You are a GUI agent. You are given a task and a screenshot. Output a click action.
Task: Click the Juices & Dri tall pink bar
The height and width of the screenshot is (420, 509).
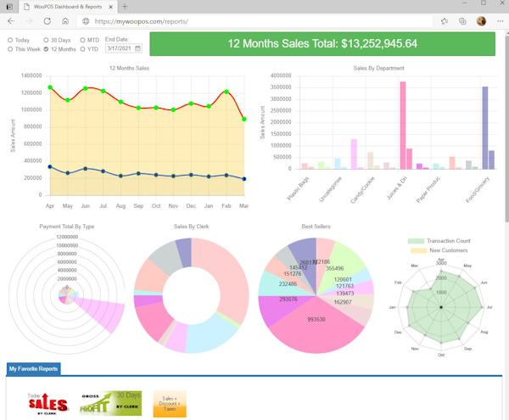(402, 126)
